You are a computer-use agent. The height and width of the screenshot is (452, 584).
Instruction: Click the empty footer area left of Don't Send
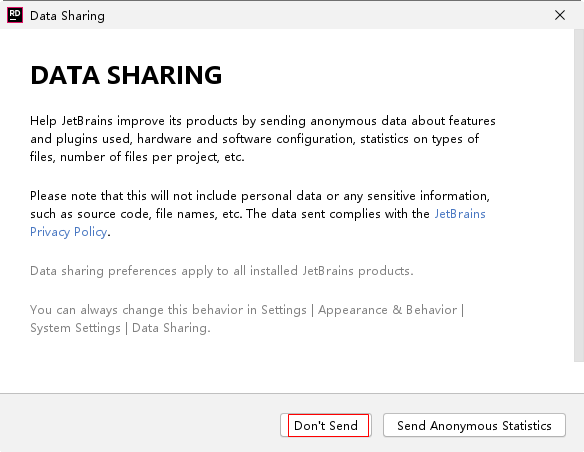coord(140,424)
